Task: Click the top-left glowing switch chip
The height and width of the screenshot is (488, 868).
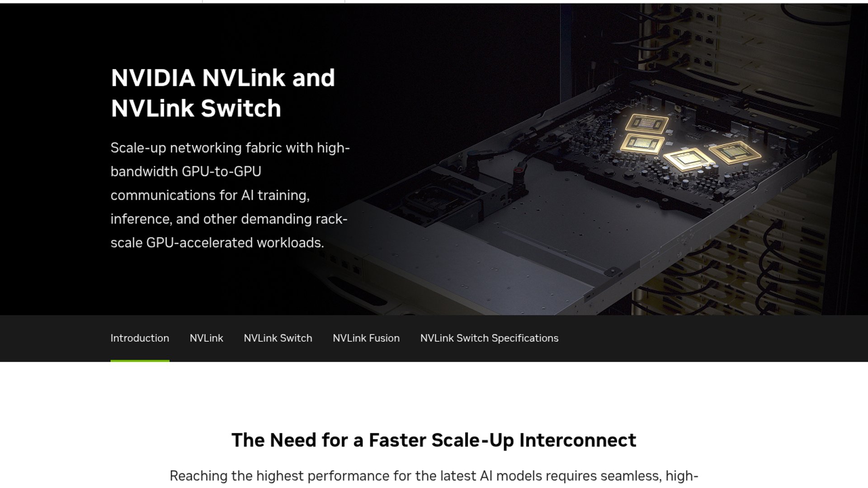Action: pos(647,123)
